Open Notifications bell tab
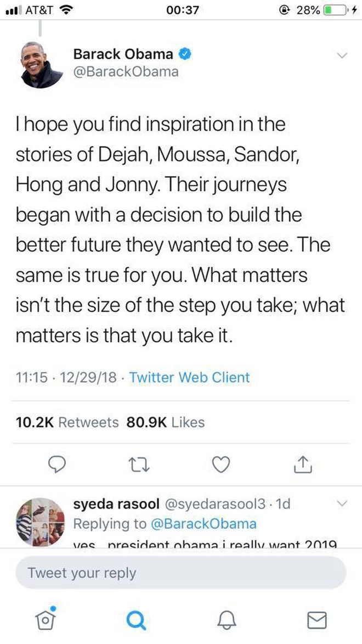This screenshot has width=362, height=644. pos(227,620)
